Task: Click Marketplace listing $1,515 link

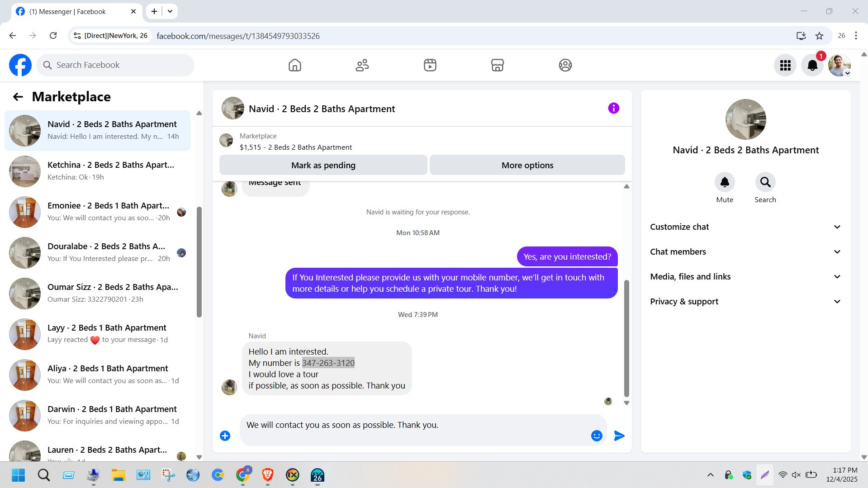Action: [x=296, y=147]
